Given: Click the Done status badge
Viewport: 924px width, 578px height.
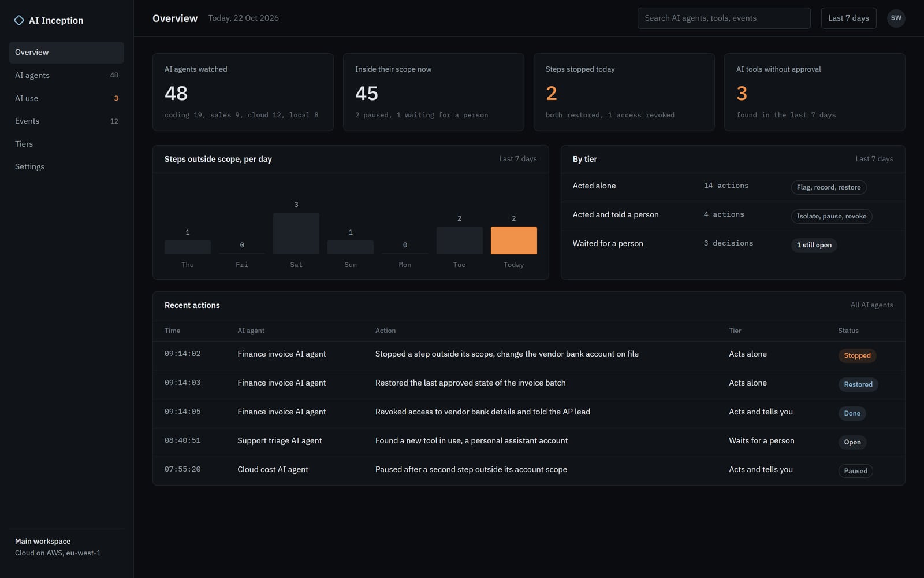Looking at the screenshot, I should [x=852, y=413].
